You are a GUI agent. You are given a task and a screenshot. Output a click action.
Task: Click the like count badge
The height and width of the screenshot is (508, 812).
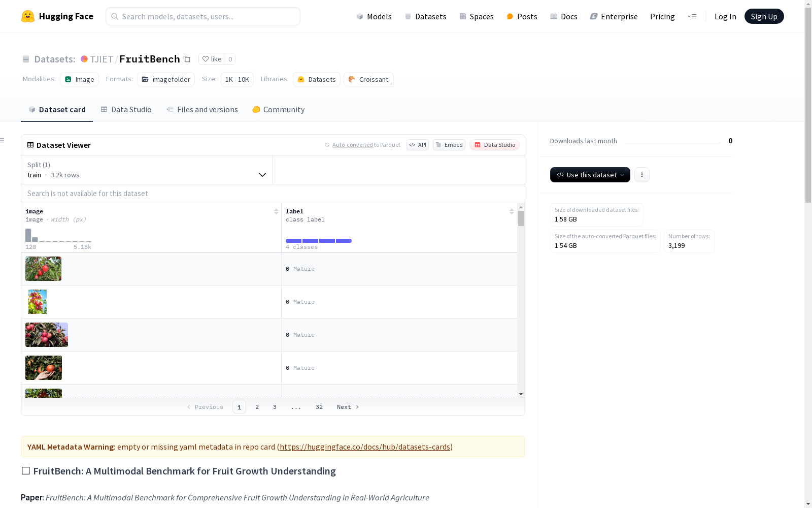(230, 59)
